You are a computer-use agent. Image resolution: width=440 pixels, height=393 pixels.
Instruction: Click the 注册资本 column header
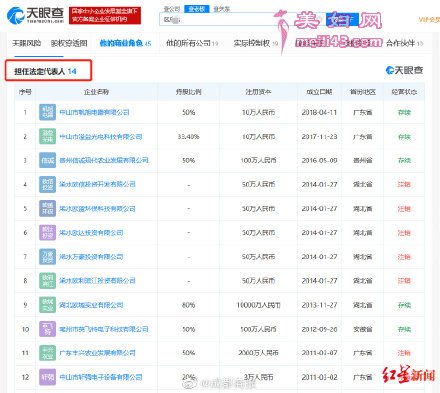coord(258,92)
